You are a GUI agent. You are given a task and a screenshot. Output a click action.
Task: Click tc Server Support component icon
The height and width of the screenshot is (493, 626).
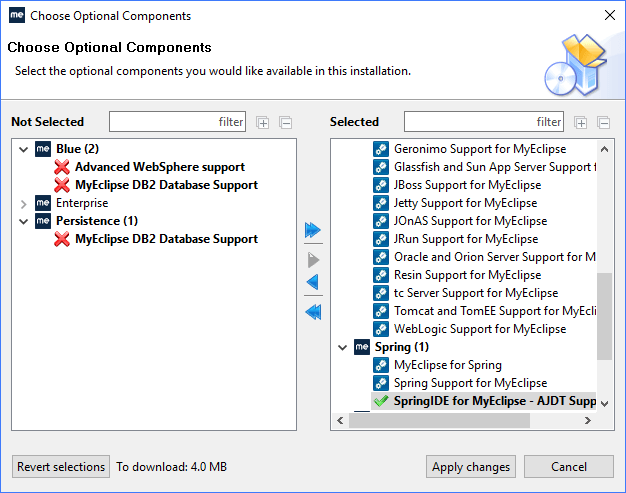381,293
